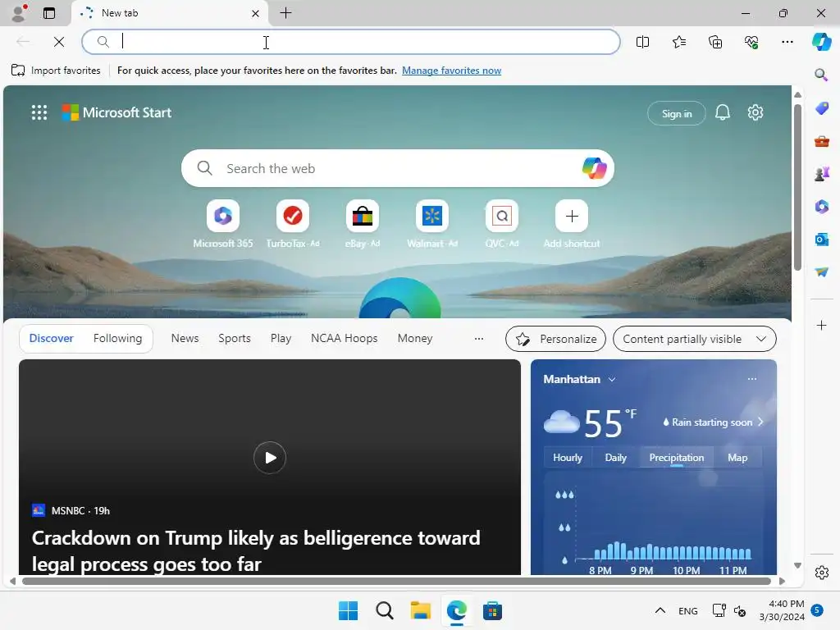The height and width of the screenshot is (630, 840).
Task: Click the Microsoft Start logo
Action: point(116,112)
